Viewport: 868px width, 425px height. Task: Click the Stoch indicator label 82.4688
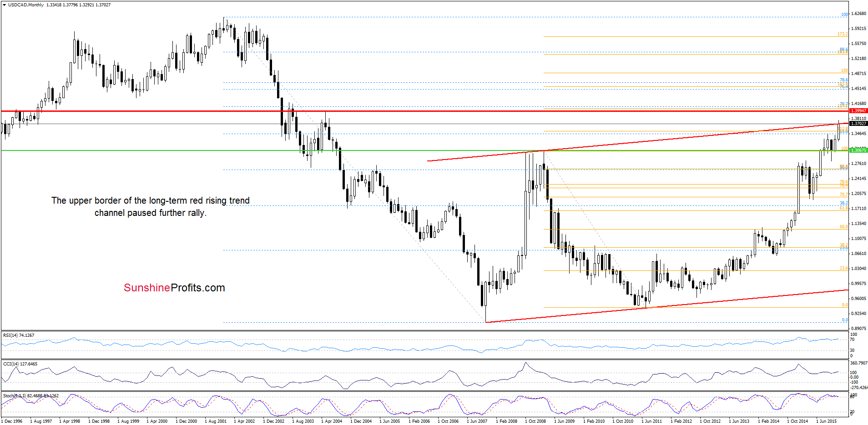(x=31, y=396)
